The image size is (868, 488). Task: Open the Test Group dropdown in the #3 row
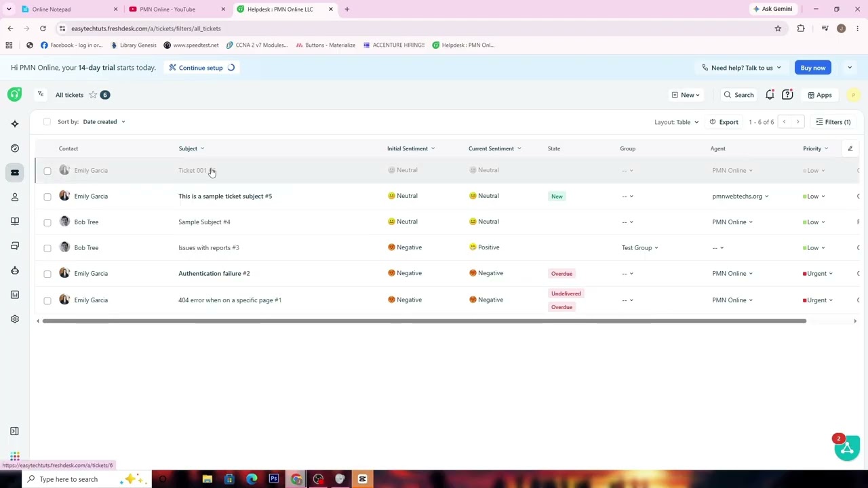pos(639,248)
